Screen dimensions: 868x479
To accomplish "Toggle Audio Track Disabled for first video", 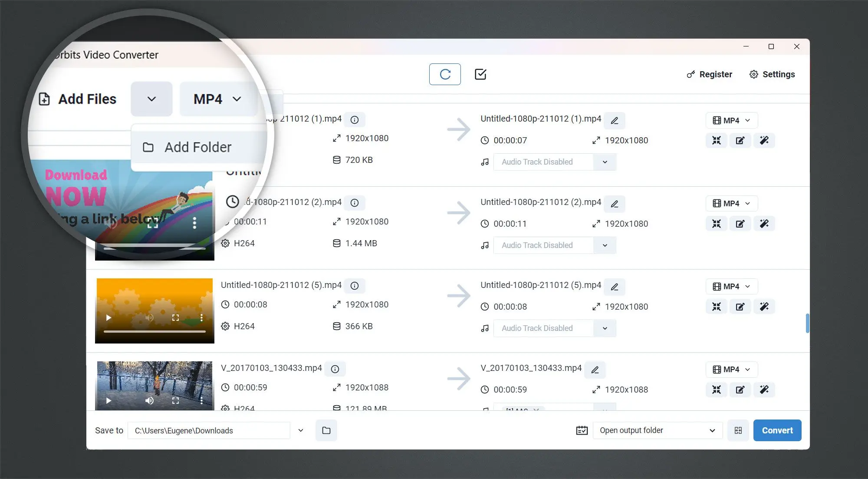I will point(603,162).
